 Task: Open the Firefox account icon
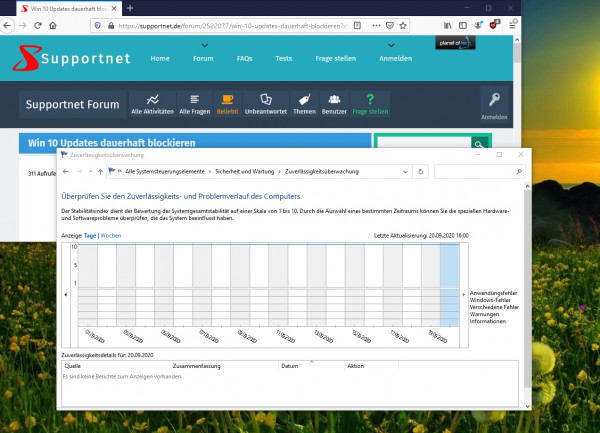coord(478,26)
